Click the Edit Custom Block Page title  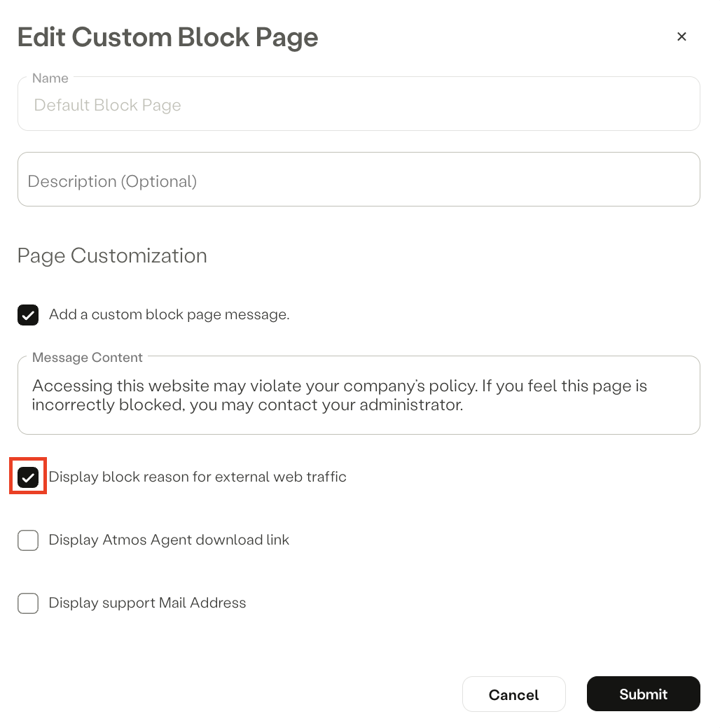coord(167,37)
